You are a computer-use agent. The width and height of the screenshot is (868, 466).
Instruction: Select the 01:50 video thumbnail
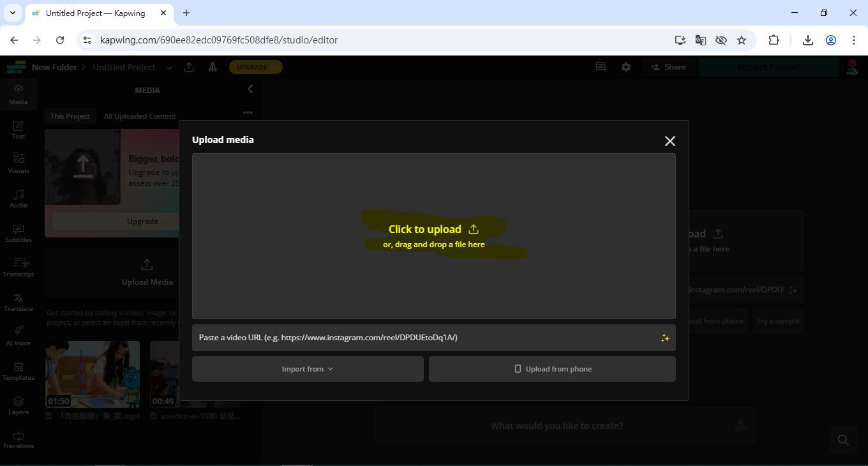93,374
